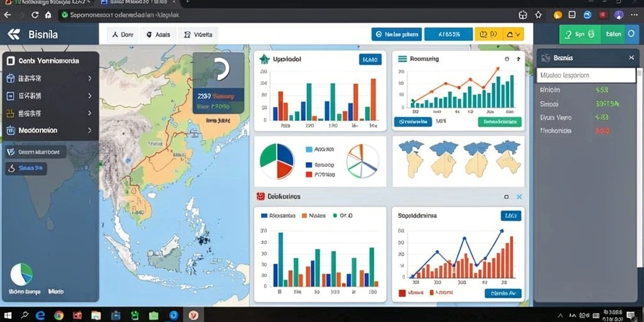Click the white square icon beside Conb Yonnionorda

11,61
